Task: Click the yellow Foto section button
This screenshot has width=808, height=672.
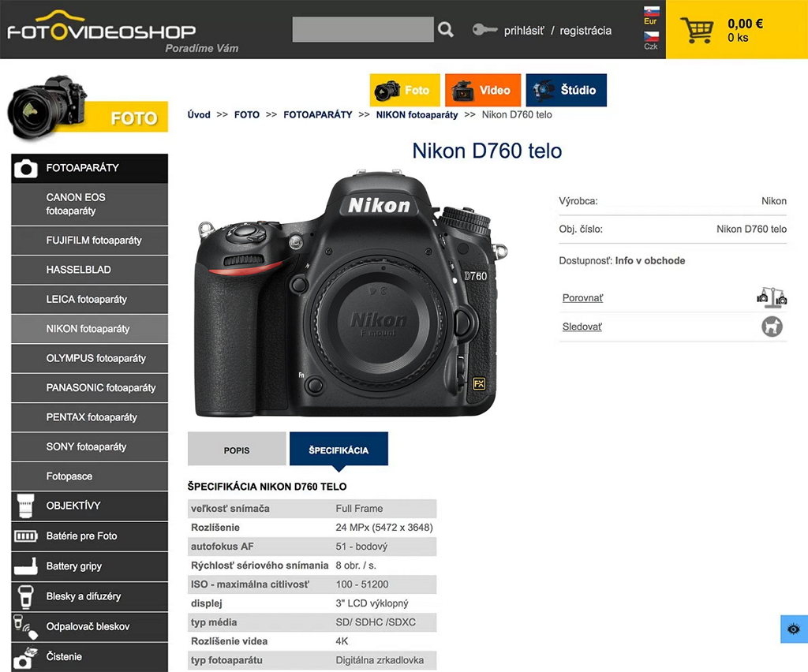Action: (x=404, y=90)
